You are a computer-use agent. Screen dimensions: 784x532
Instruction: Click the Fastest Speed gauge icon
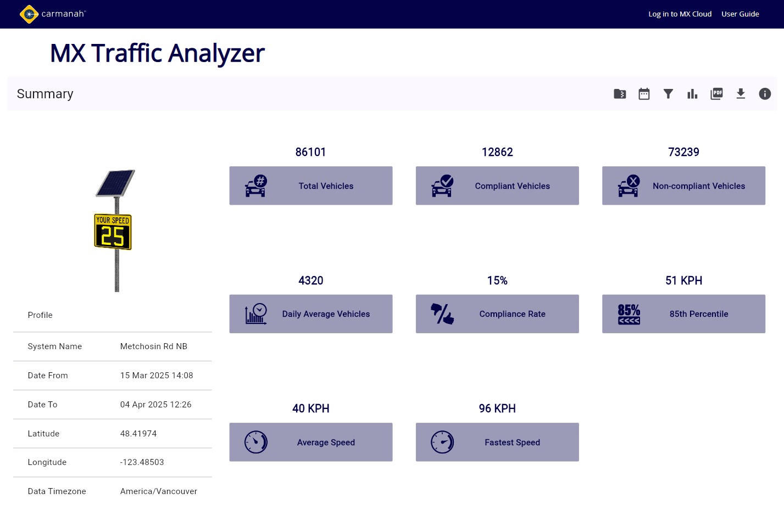pos(442,442)
